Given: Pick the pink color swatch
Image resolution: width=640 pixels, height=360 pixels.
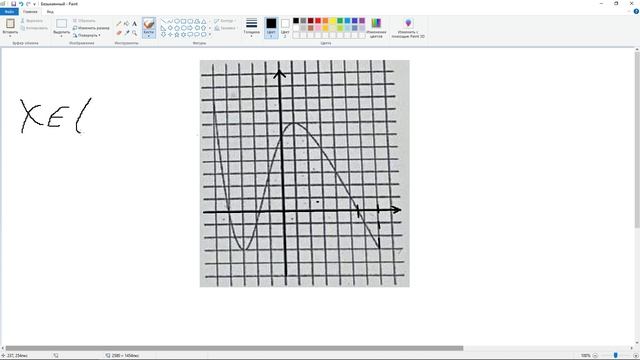Looking at the screenshot, I should click(x=318, y=28).
